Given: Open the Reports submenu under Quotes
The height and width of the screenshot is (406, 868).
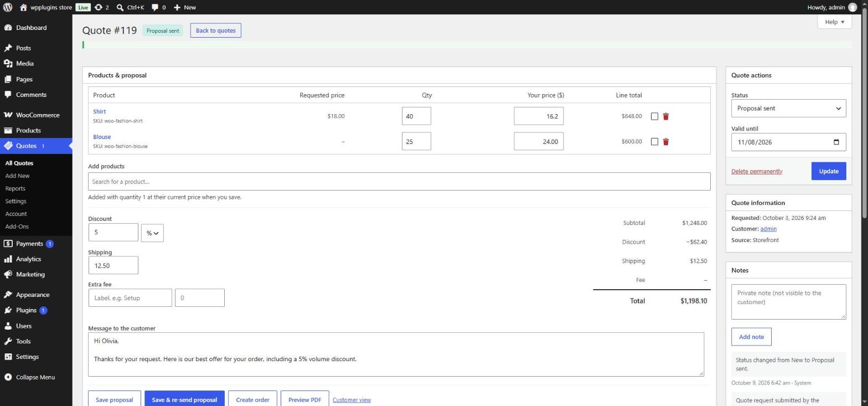Looking at the screenshot, I should pos(15,188).
